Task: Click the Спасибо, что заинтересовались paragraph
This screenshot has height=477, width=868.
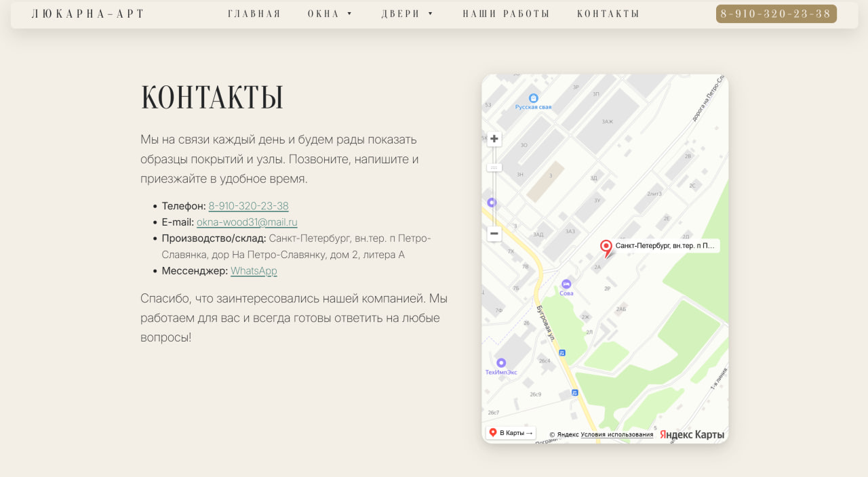Action: coord(294,318)
